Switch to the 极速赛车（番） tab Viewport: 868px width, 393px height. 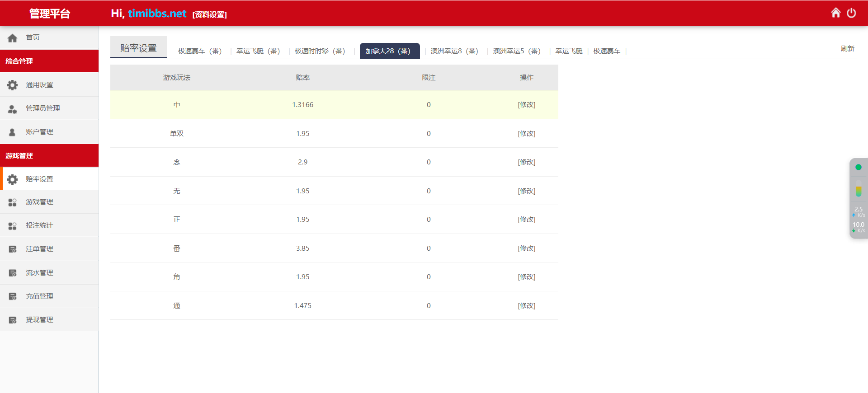click(200, 51)
